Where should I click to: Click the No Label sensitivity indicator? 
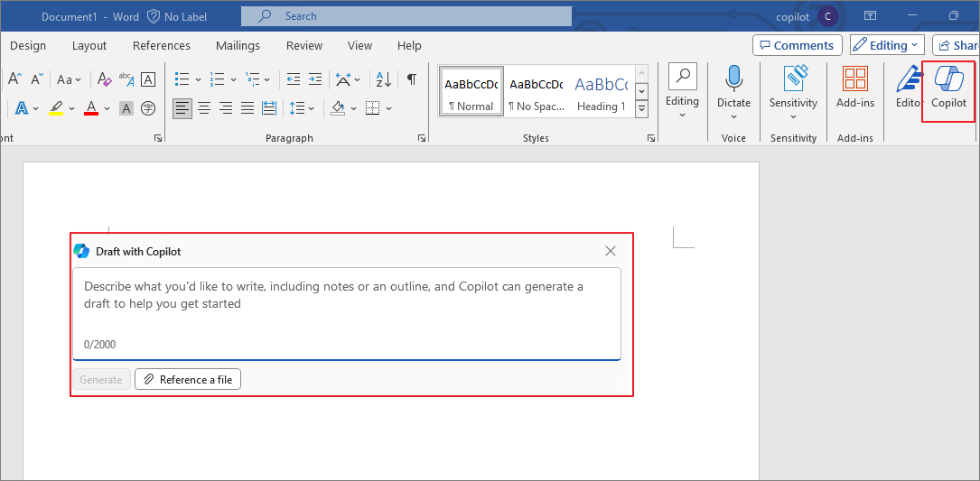(177, 16)
